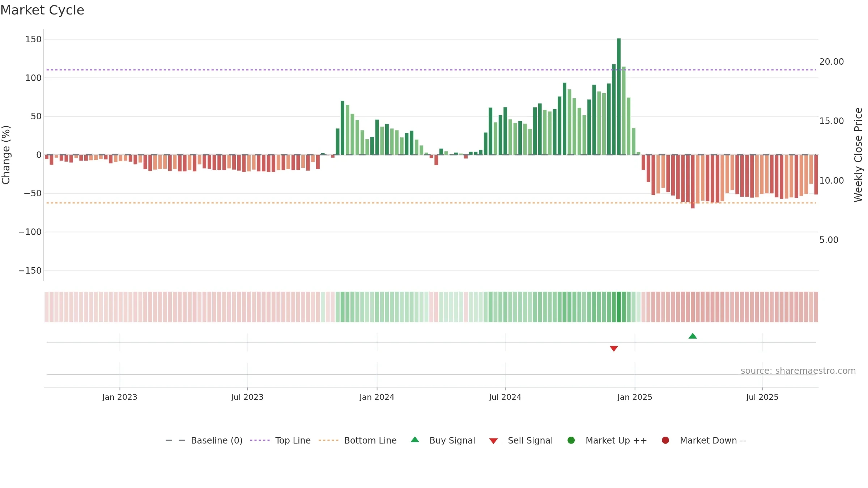The width and height of the screenshot is (868, 488).
Task: Click the red inverted triangle icon in the legend
Action: pyautogui.click(x=493, y=441)
